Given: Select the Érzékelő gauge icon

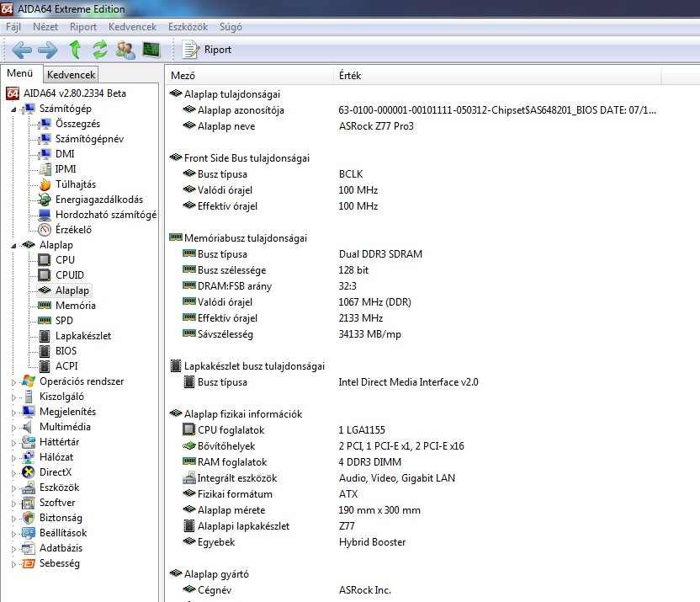Looking at the screenshot, I should tap(45, 230).
